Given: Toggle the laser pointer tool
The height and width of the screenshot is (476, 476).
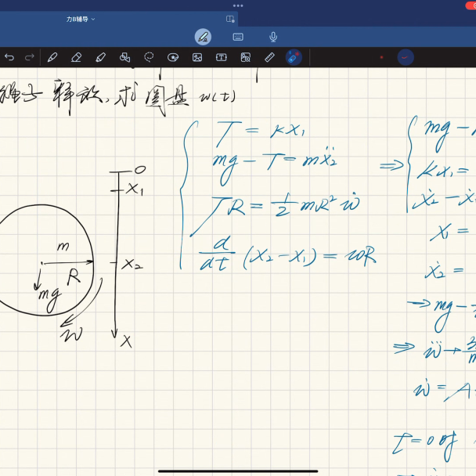Looking at the screenshot, I should pyautogui.click(x=294, y=57).
